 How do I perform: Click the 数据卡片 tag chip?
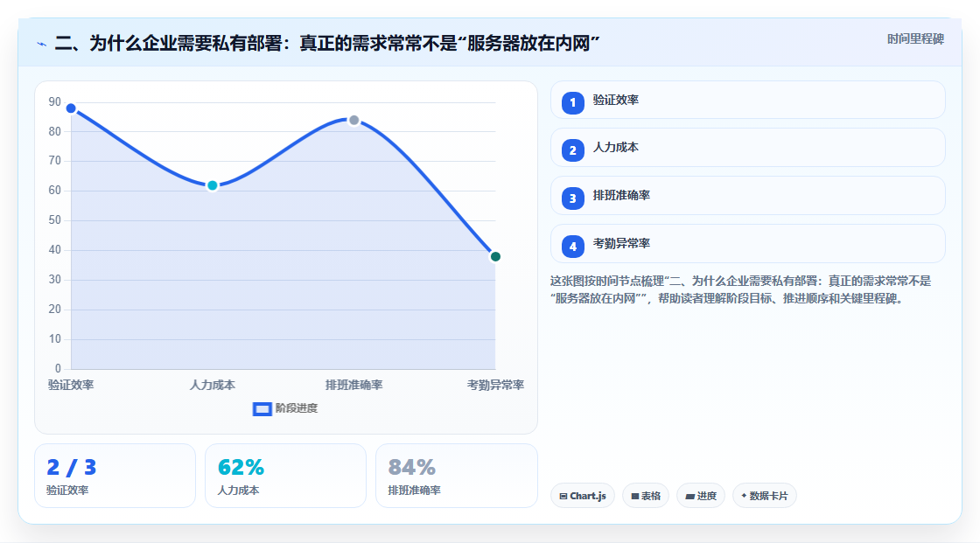(x=765, y=496)
